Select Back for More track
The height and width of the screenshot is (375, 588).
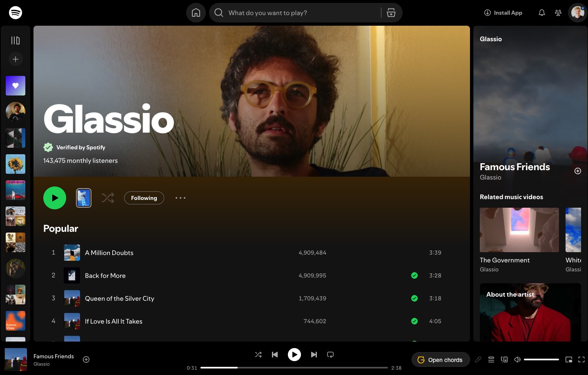[x=105, y=275]
